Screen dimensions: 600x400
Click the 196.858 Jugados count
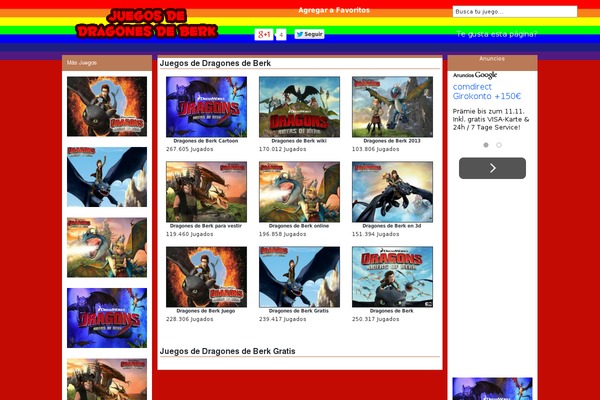[282, 234]
